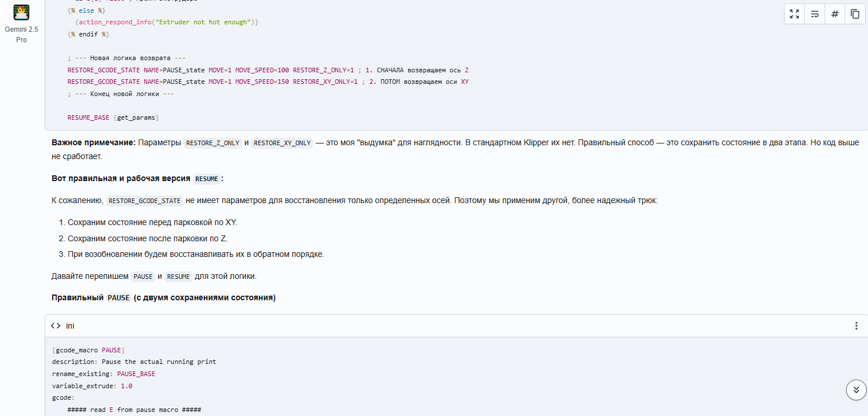Click the '{% else %}' code line

tap(86, 10)
